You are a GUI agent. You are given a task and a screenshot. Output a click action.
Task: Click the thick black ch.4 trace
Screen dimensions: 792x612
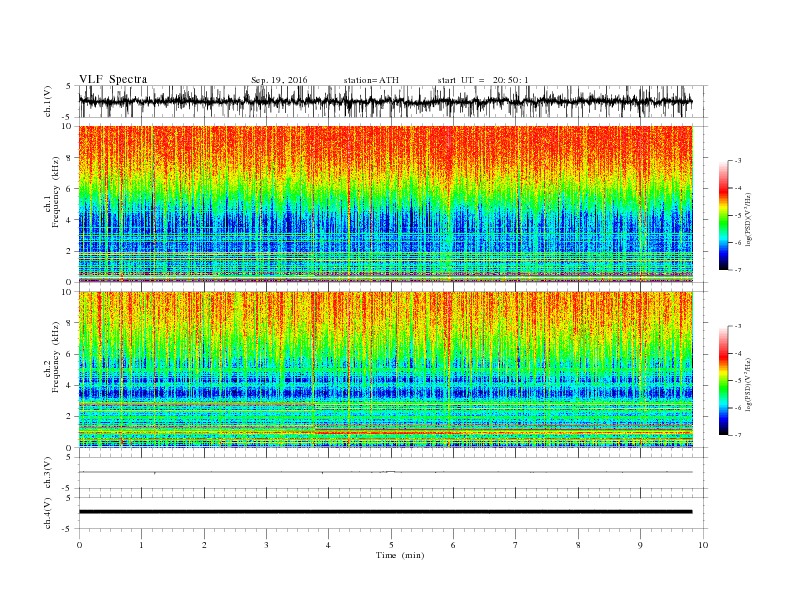pyautogui.click(x=385, y=512)
